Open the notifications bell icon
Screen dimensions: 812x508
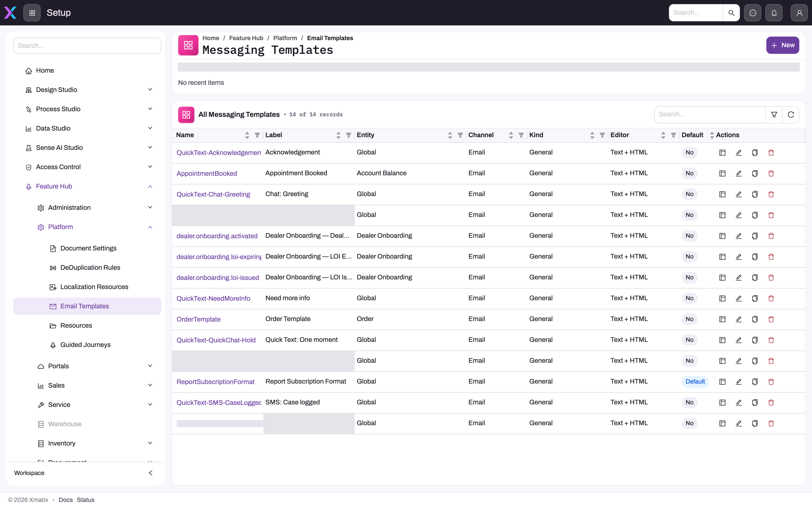coord(774,13)
